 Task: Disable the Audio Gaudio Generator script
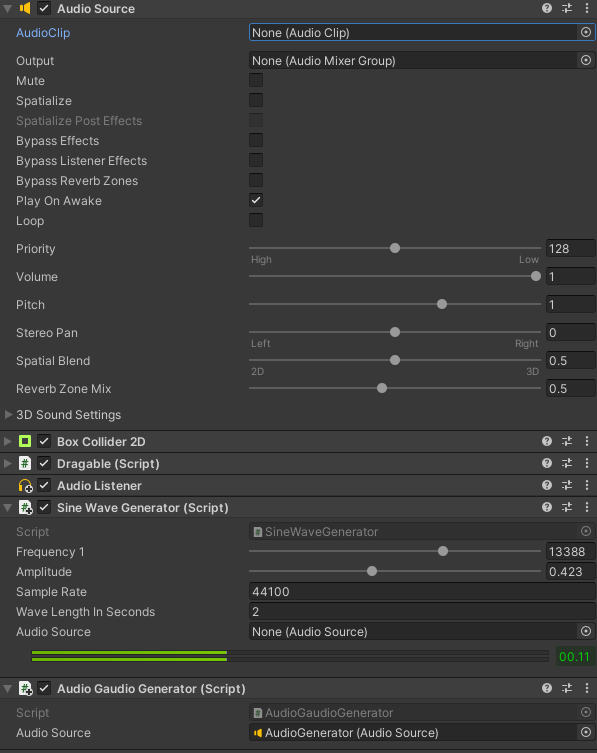pos(44,689)
